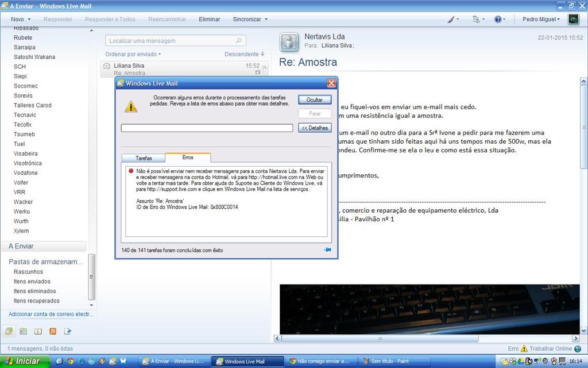
Task: Collapse details with the << Detalhes button
Action: coord(315,128)
